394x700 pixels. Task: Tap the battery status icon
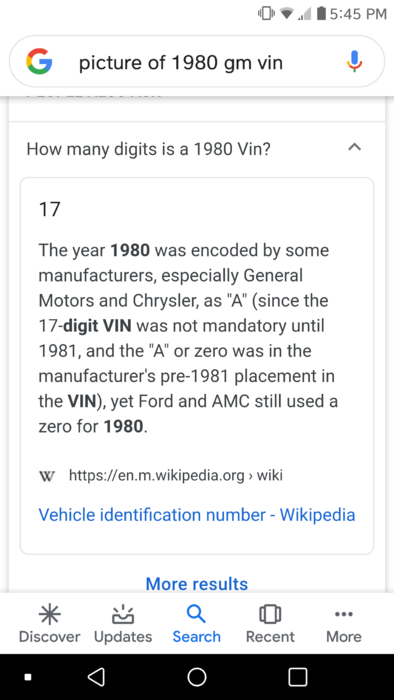coord(321,14)
